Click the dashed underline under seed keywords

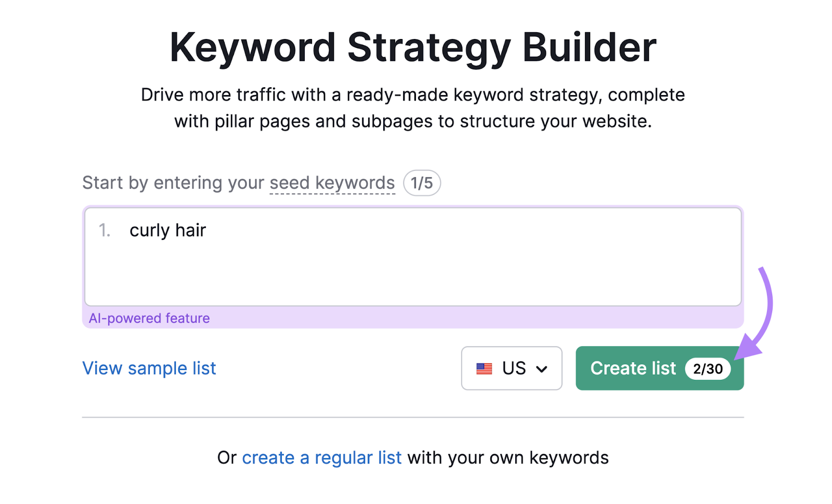[x=331, y=193]
